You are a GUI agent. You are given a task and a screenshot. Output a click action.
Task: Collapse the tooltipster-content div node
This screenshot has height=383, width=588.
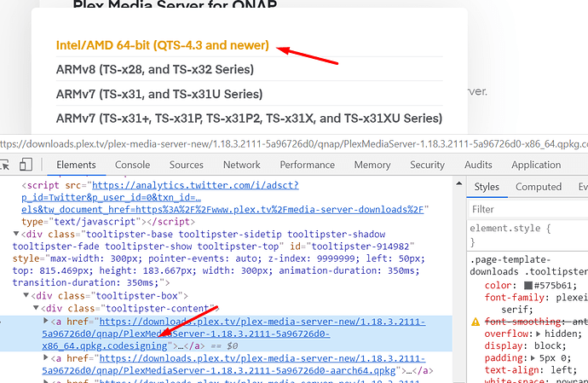click(x=36, y=308)
